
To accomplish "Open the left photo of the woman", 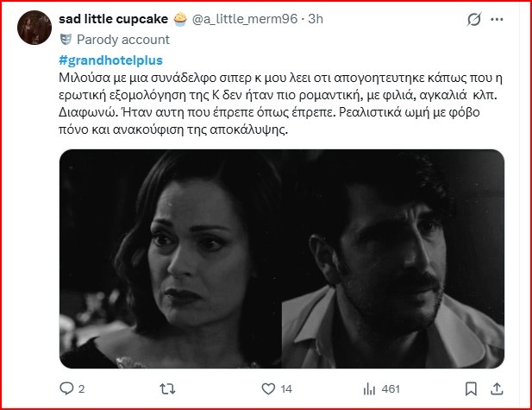I will [x=171, y=259].
